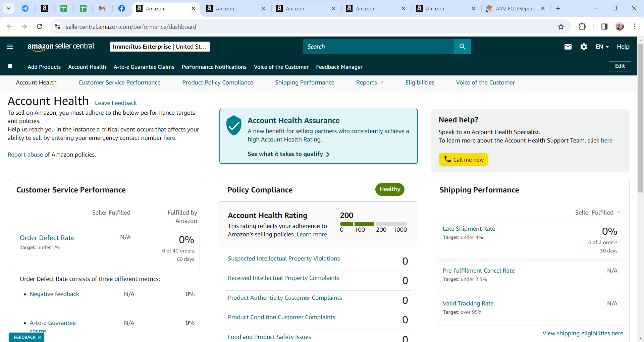Open the Voice of the Customer sub-tab
The height and width of the screenshot is (342, 644).
click(485, 82)
